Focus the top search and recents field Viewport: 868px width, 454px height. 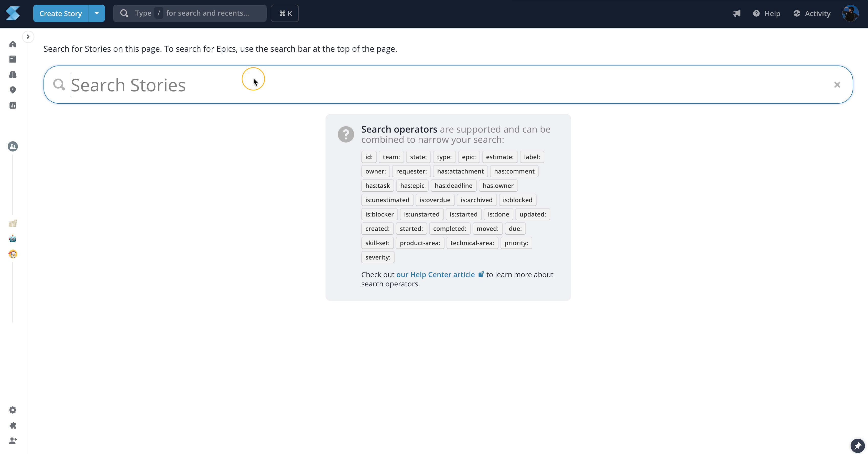(190, 14)
